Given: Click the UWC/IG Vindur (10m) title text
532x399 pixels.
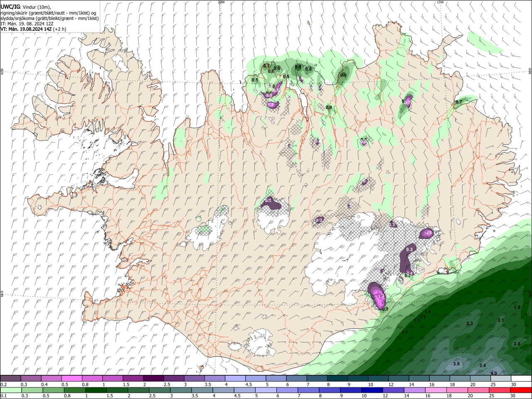Looking at the screenshot, I should (x=26, y=7).
